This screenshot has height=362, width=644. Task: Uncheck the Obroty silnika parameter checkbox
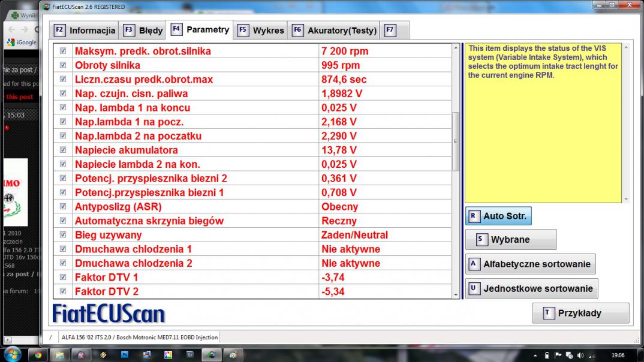pyautogui.click(x=63, y=65)
